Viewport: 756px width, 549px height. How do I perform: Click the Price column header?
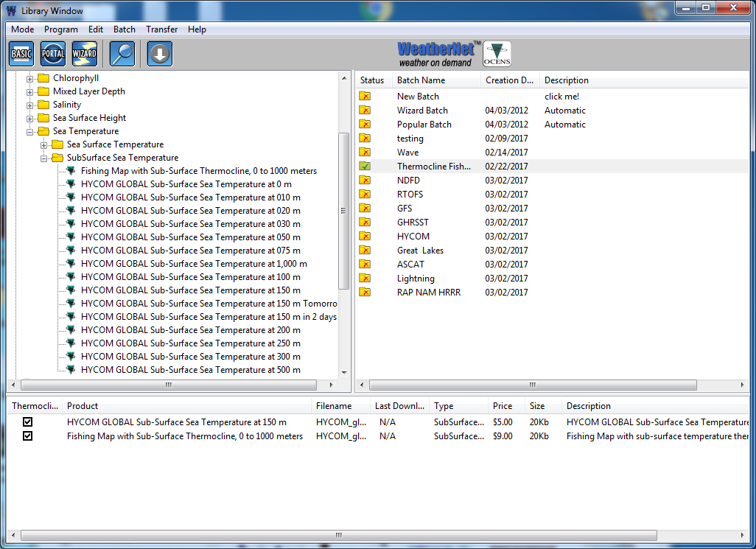point(502,406)
